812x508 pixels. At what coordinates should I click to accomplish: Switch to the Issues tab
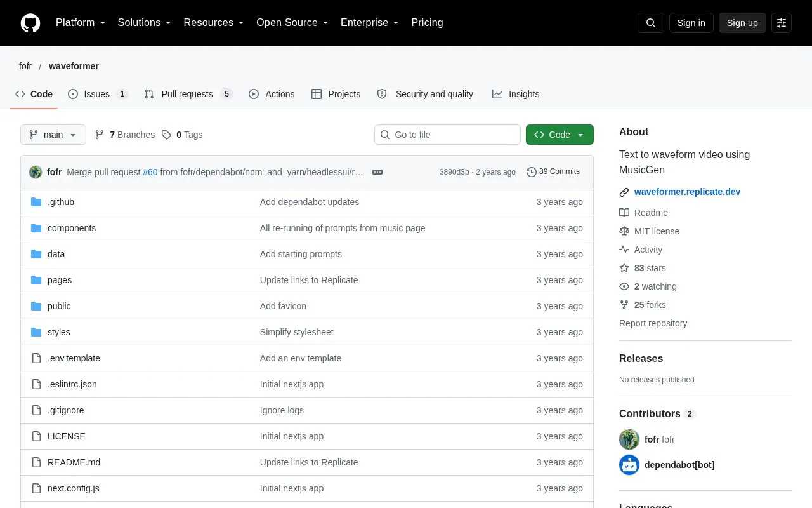tap(98, 94)
